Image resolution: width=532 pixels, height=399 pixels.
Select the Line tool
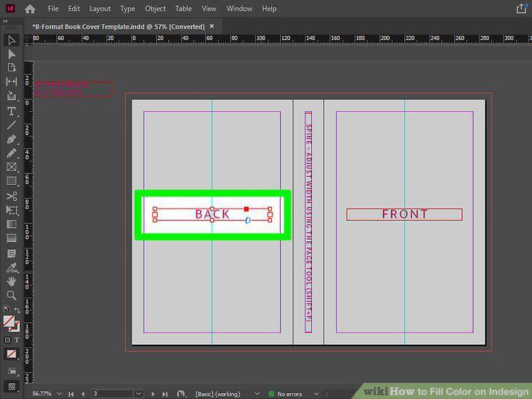[x=11, y=125]
